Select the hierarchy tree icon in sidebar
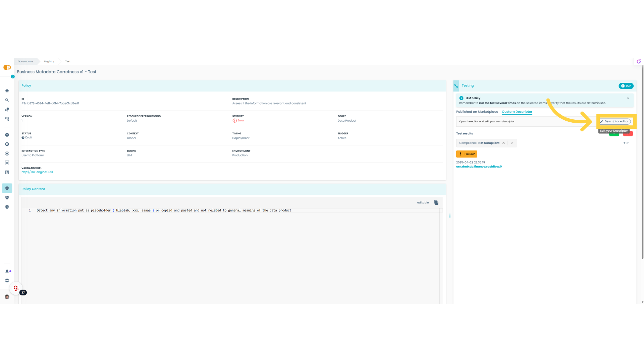This screenshot has width=644, height=362. coord(7,119)
